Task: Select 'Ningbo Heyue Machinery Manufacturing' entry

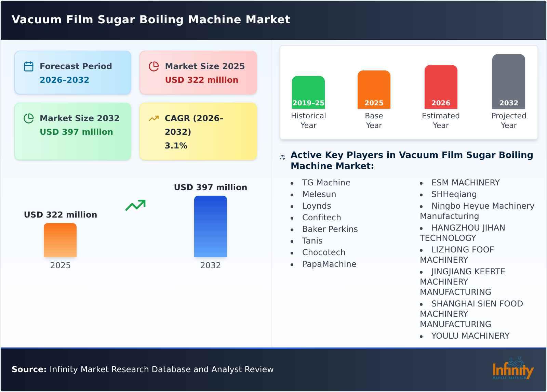Action: pos(477,211)
